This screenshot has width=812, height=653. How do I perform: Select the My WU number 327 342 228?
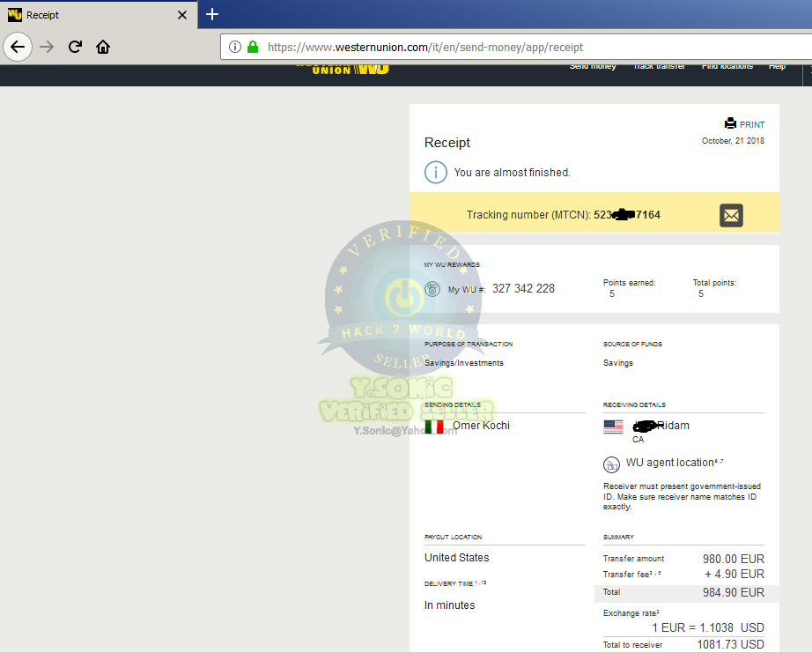523,289
